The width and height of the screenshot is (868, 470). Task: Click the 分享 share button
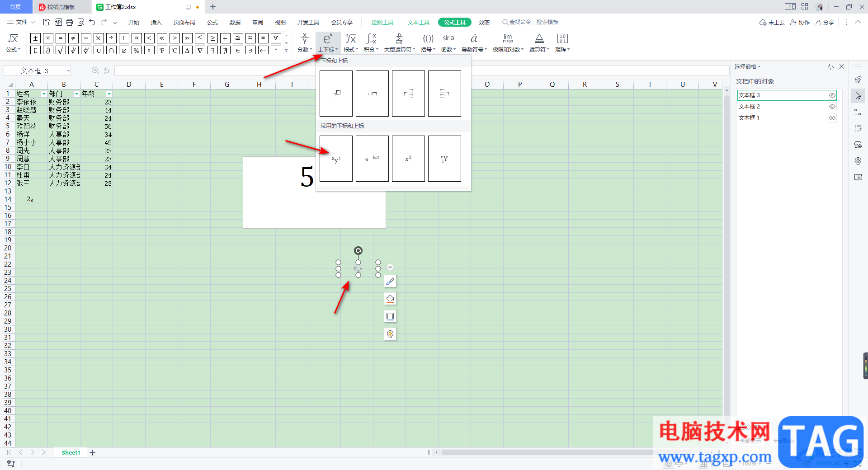825,22
